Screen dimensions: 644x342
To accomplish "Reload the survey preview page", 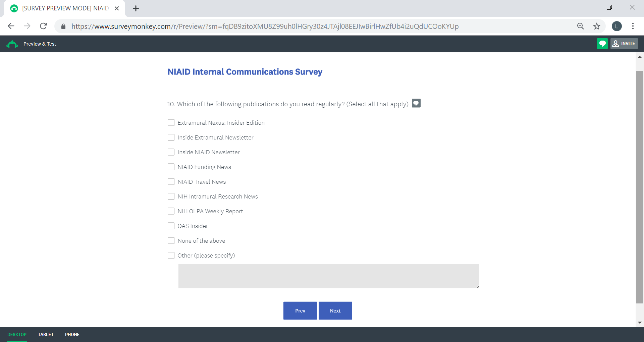I will coord(43,26).
